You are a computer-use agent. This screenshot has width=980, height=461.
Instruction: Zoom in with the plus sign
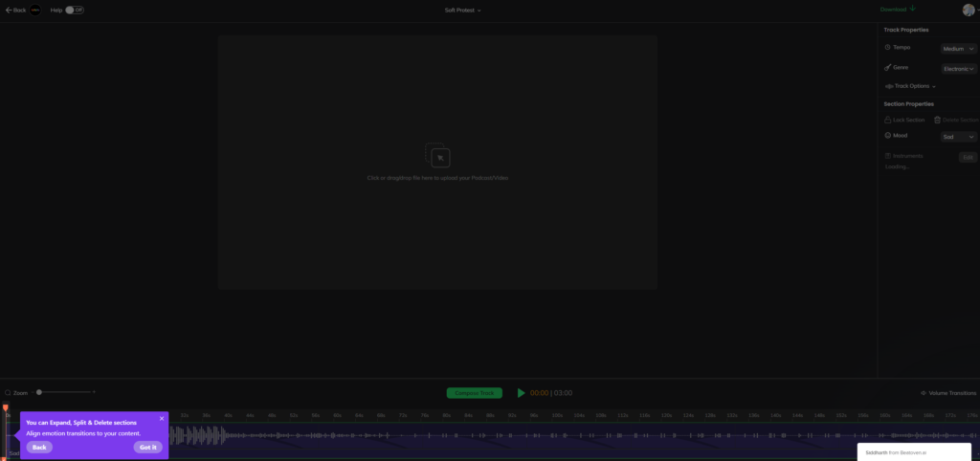[x=94, y=392]
